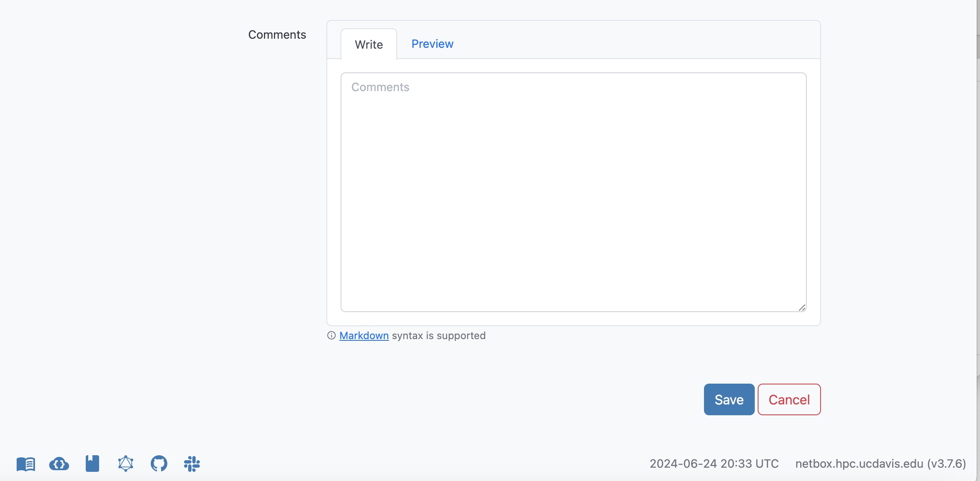
Task: Click the textarea resize grip icon
Action: pos(802,307)
